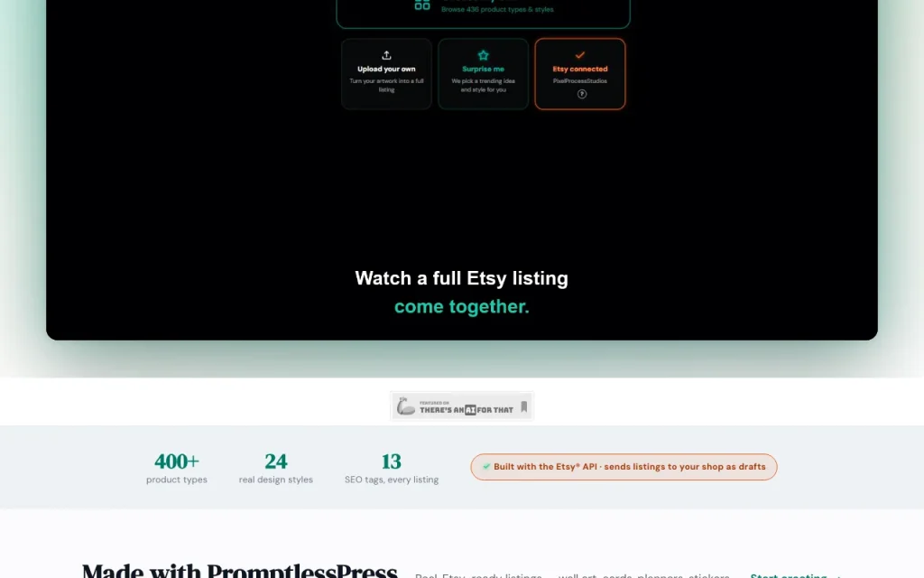Click the orange checkmark above Etsy connected

pyautogui.click(x=580, y=55)
